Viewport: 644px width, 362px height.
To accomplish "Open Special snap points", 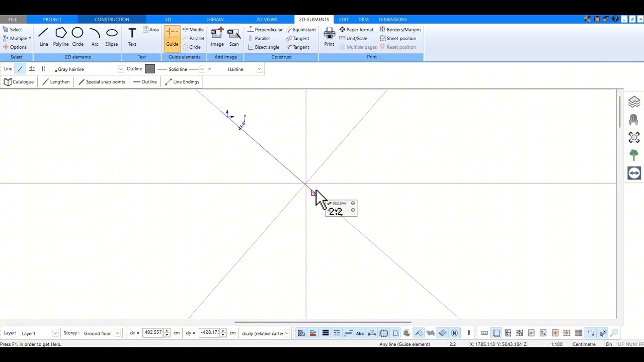I will (x=101, y=82).
